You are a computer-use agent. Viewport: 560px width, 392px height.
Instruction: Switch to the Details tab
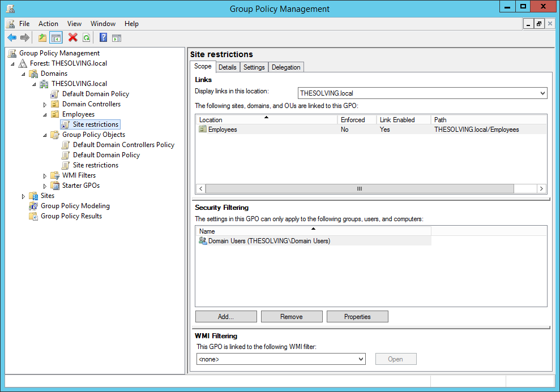pos(228,67)
